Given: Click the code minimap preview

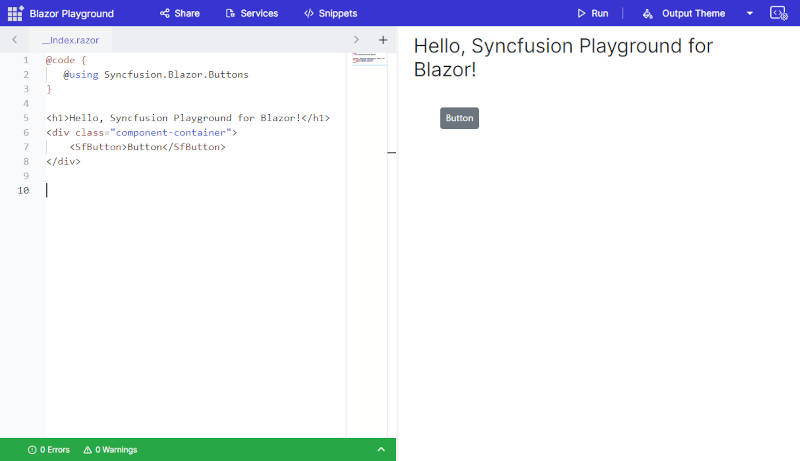Looking at the screenshot, I should point(368,59).
